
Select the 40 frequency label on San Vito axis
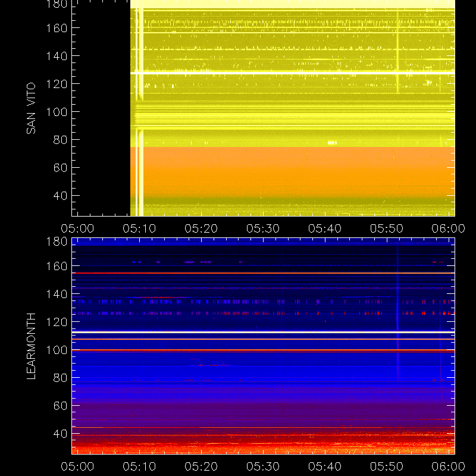tap(60, 196)
